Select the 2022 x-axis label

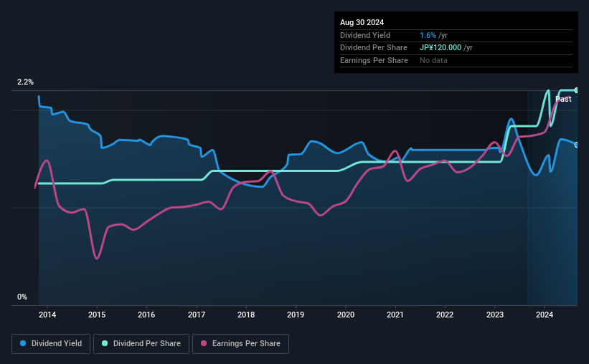445,315
